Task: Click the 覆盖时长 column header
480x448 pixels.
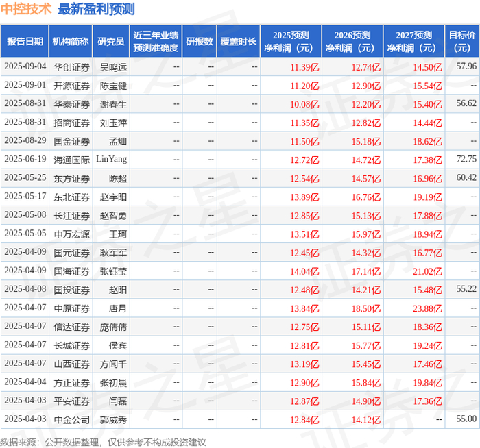Action: pyautogui.click(x=239, y=41)
